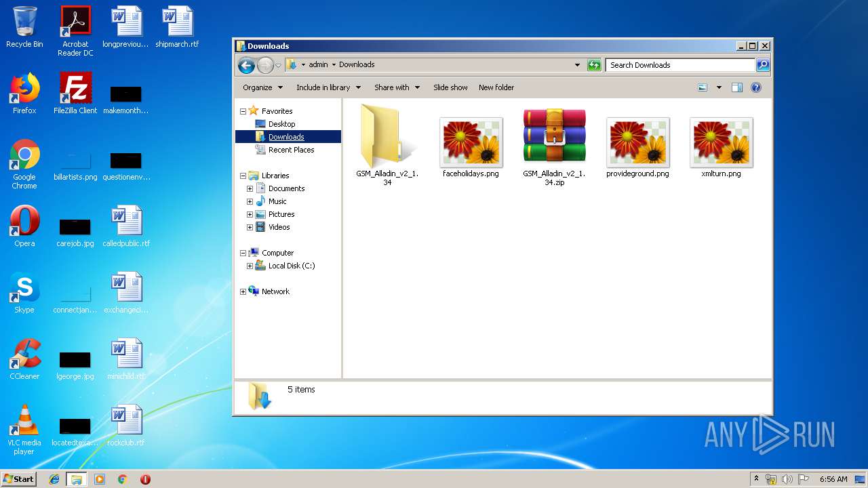Expand the Videos library
868x488 pixels.
[x=250, y=227]
